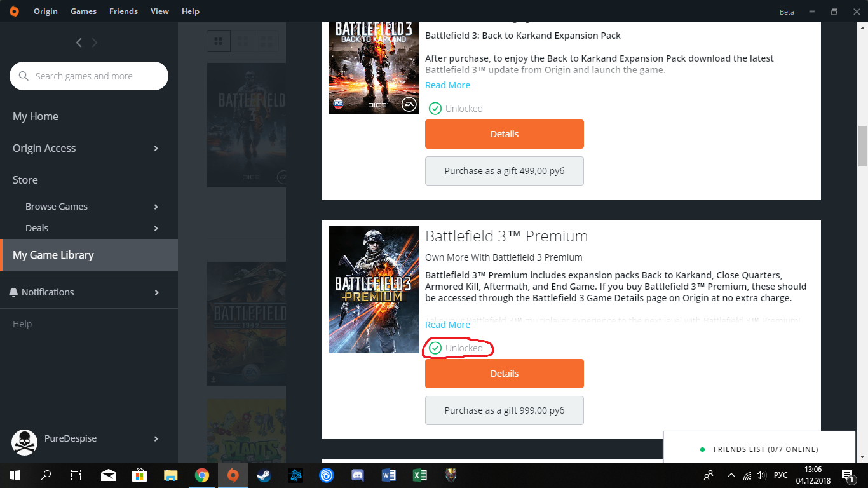Open My Home in sidebar

36,116
